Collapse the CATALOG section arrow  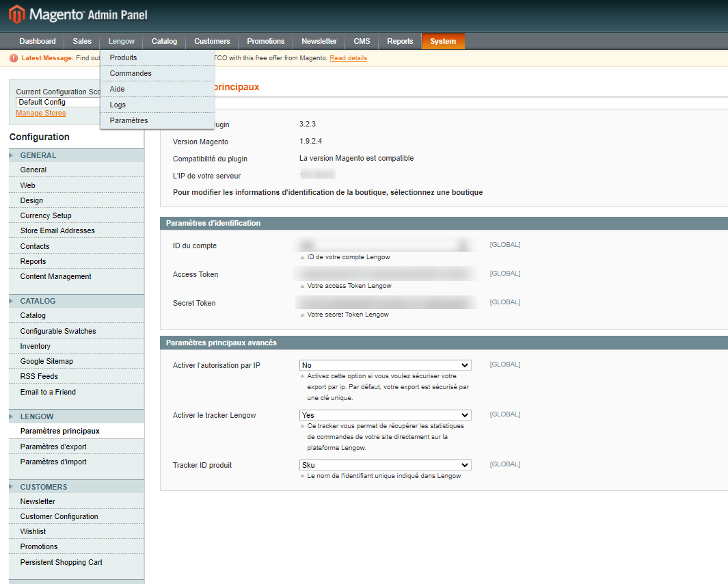[x=11, y=301]
